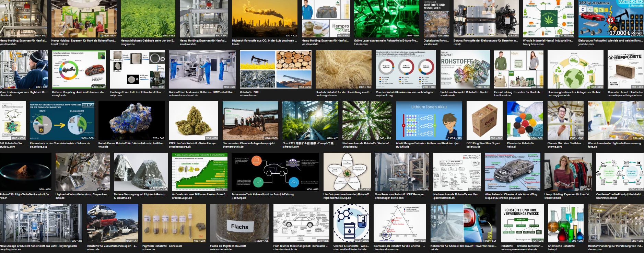
Task: Open 'Cradle-to-Cradle-Prinzip' result title
Action: point(619,194)
